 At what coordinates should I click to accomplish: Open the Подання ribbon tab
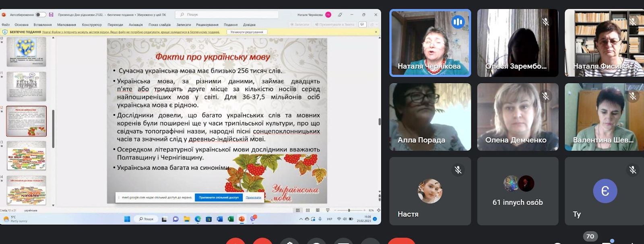point(231,25)
